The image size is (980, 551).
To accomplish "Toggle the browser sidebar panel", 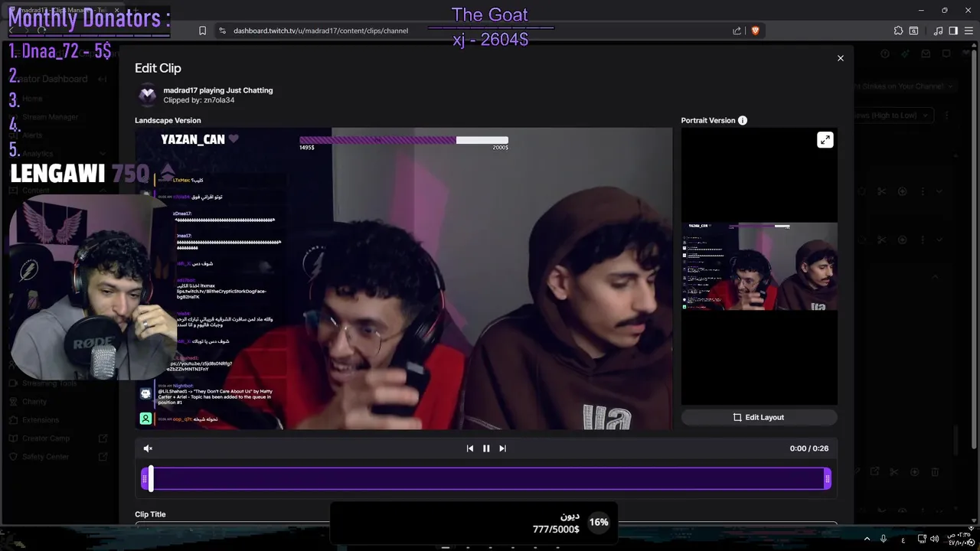I will click(x=953, y=31).
